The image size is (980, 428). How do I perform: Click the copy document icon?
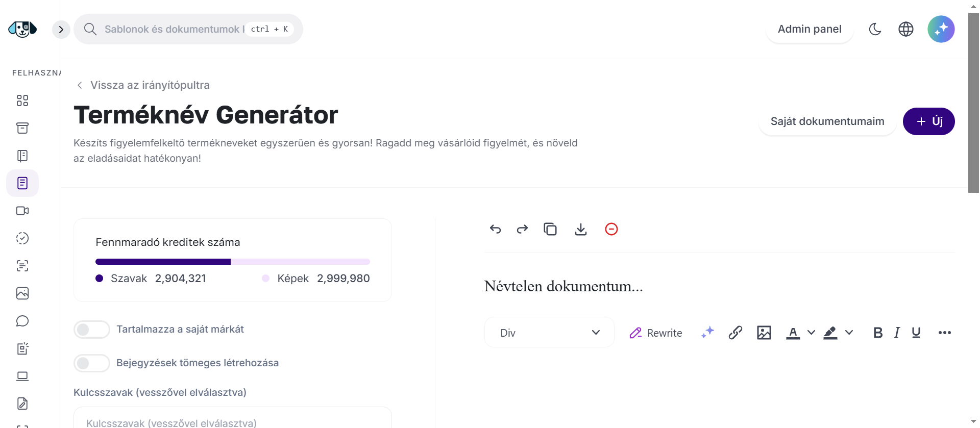(x=550, y=229)
